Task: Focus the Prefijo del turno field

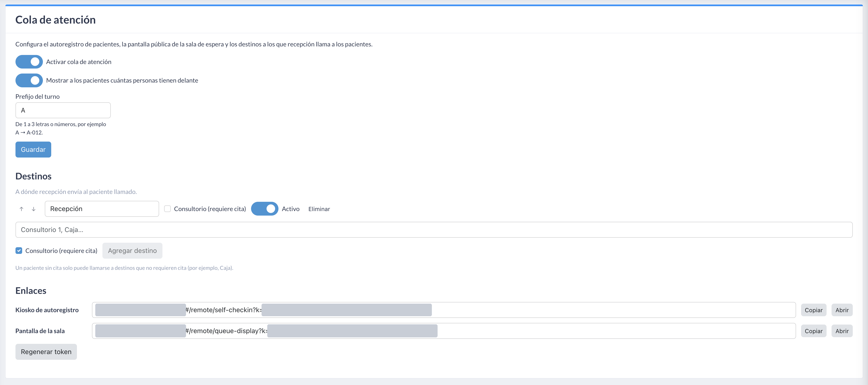Action: 63,110
